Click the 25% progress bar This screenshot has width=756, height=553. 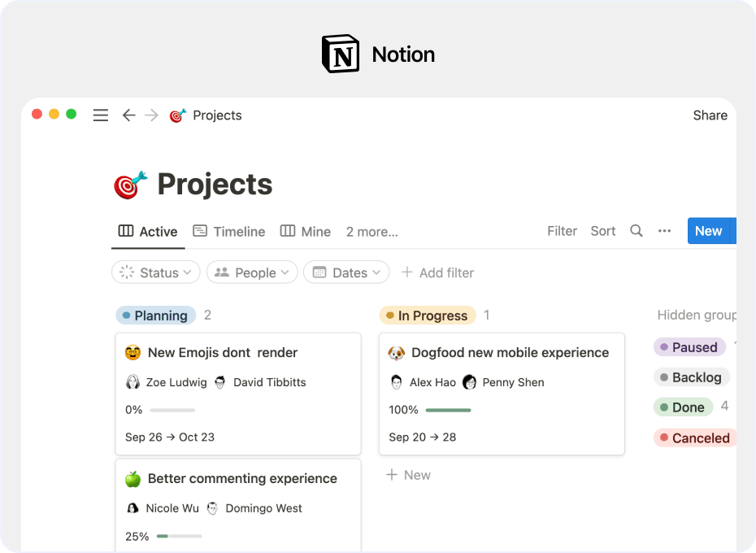(x=180, y=536)
